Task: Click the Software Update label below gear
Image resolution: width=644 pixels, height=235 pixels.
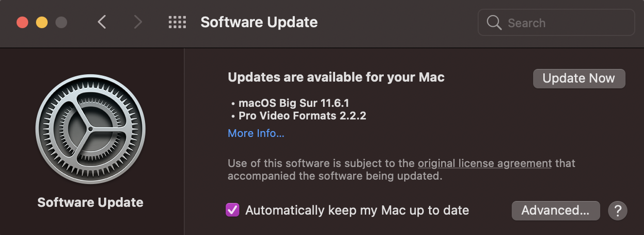Action: pyautogui.click(x=90, y=202)
